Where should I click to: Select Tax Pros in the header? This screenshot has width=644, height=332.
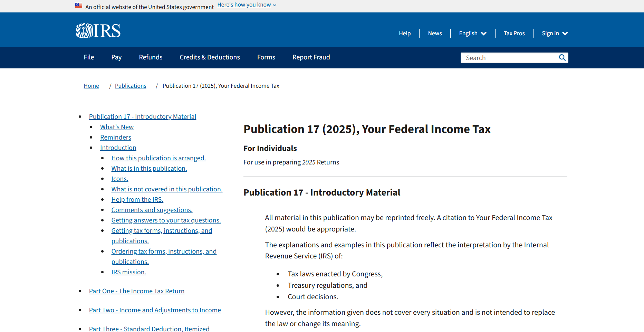click(514, 33)
